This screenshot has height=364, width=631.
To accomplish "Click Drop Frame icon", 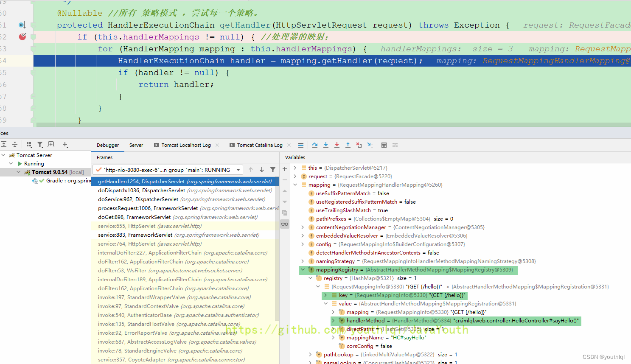I will click(359, 145).
